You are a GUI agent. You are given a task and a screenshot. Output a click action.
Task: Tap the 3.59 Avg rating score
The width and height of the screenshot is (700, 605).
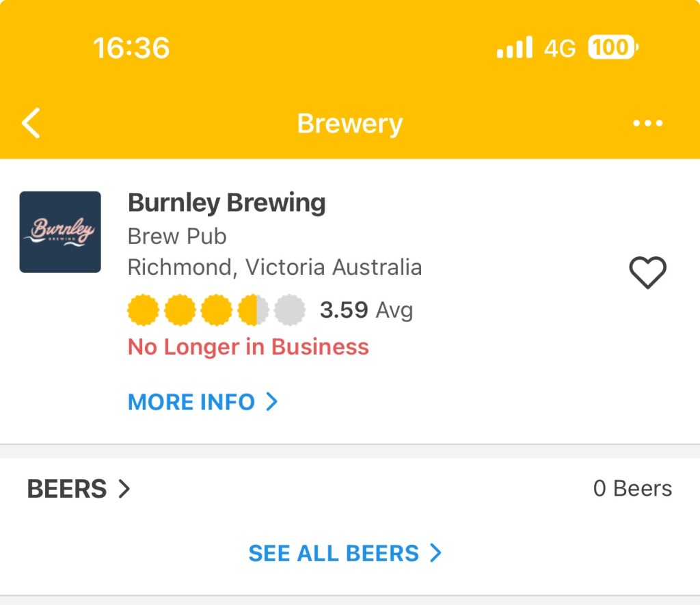(x=366, y=310)
